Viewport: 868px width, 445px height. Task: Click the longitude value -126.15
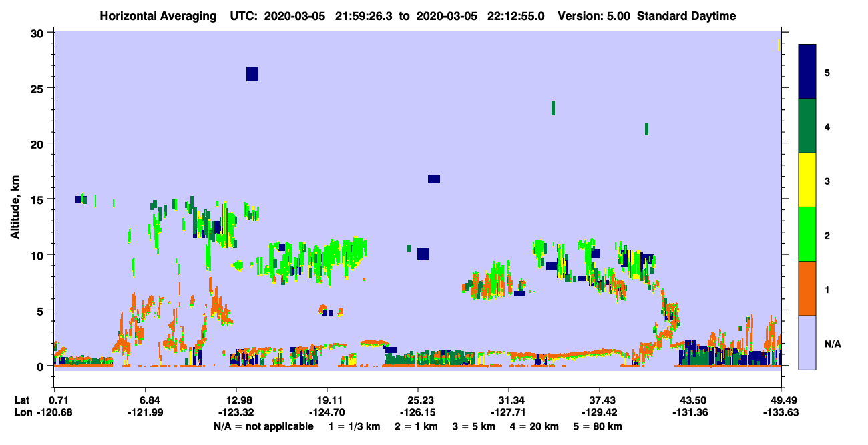pyautogui.click(x=417, y=412)
